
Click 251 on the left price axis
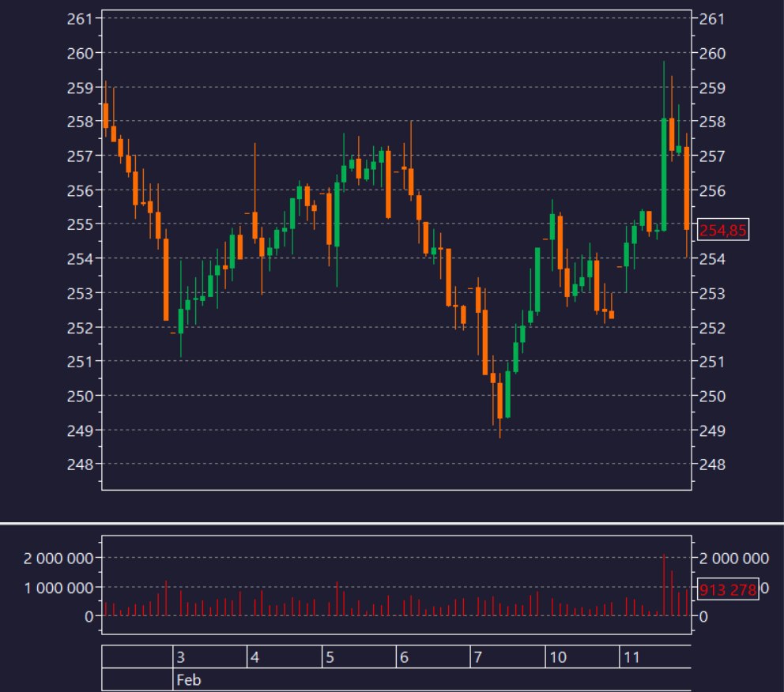tap(80, 361)
